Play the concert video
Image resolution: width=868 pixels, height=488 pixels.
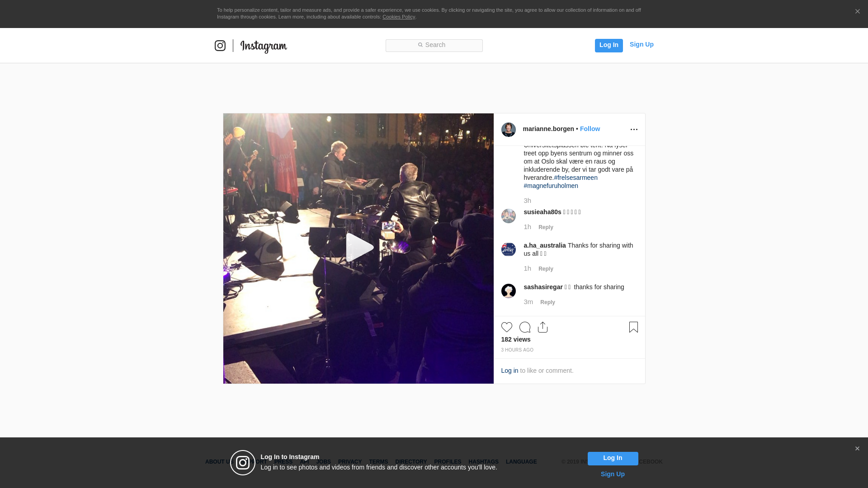coord(359,248)
